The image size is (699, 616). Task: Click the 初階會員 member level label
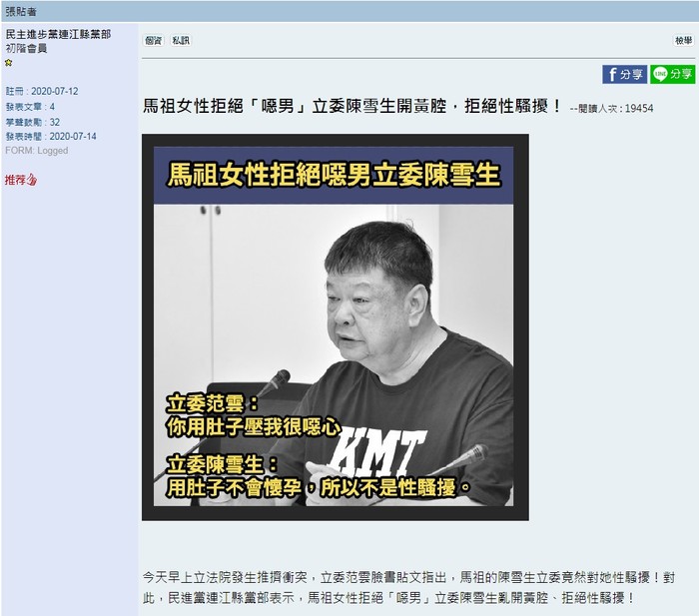[x=26, y=49]
